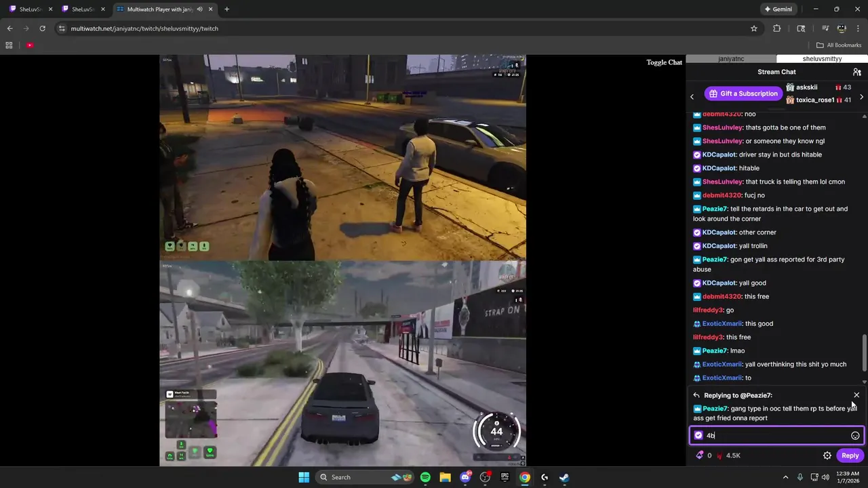Bookmark this page with the star icon
The image size is (868, 488).
point(753,28)
